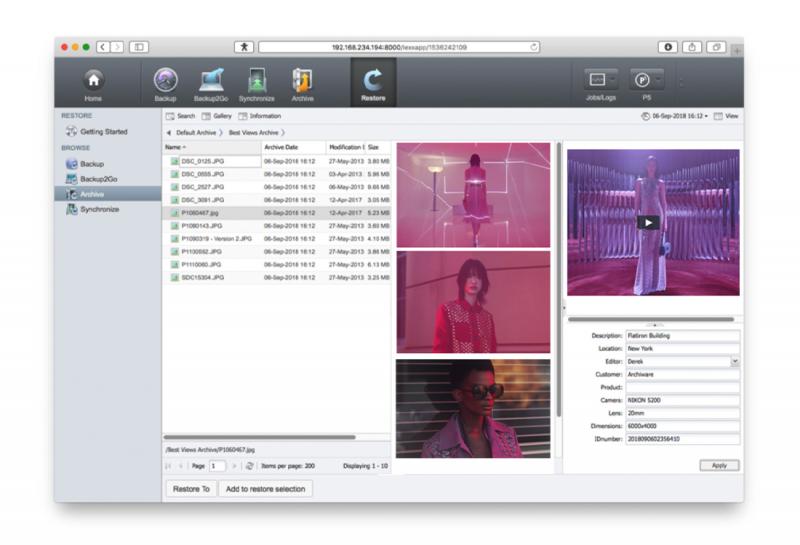
Task: Open the Backup module icon
Action: click(x=165, y=84)
